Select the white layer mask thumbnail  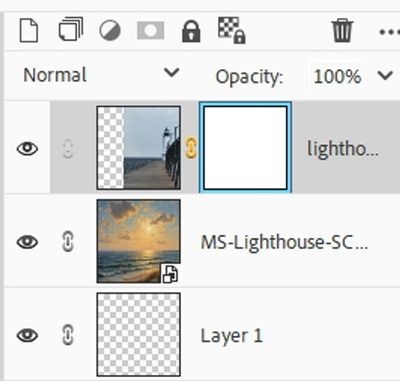pos(245,148)
